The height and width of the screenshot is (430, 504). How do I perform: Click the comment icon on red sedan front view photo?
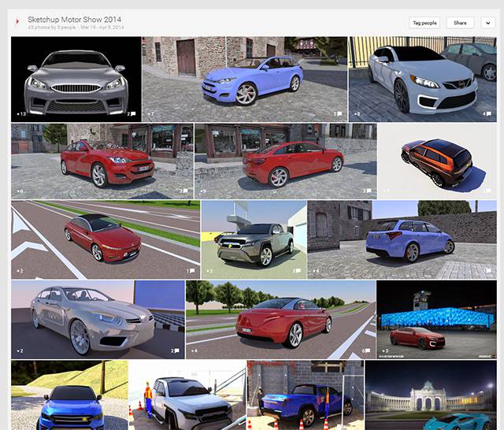coord(186,191)
